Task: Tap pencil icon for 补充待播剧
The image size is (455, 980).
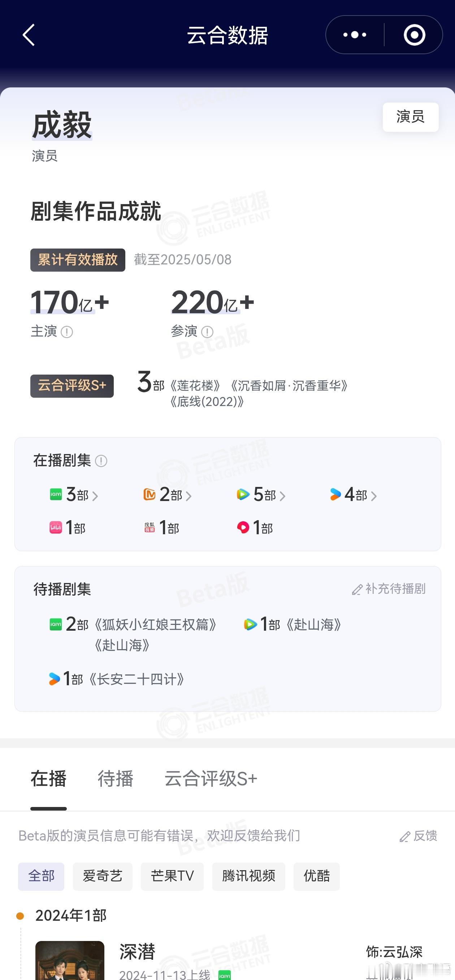Action: [x=357, y=590]
